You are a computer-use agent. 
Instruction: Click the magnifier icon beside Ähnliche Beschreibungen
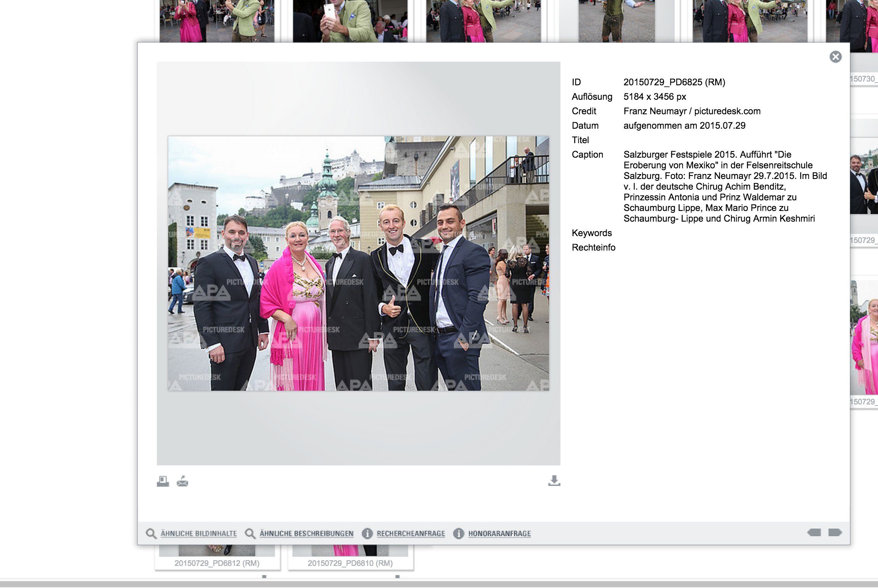[x=250, y=534]
